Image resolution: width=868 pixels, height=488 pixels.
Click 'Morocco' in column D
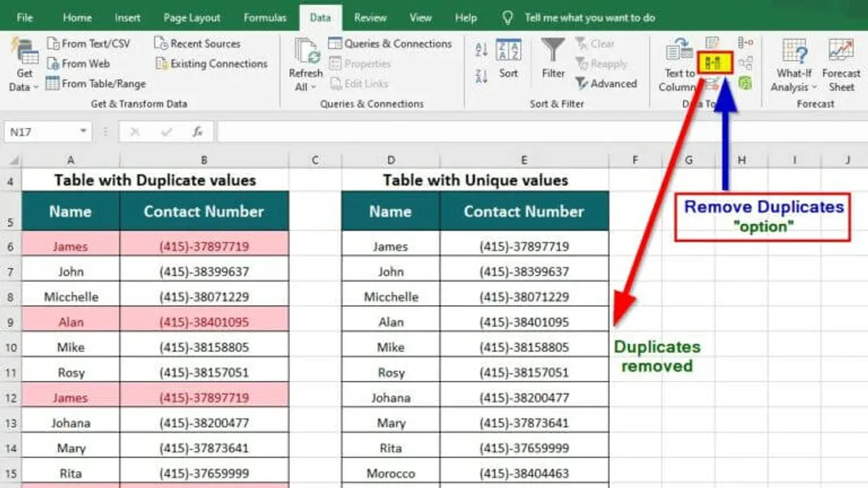[x=391, y=474]
